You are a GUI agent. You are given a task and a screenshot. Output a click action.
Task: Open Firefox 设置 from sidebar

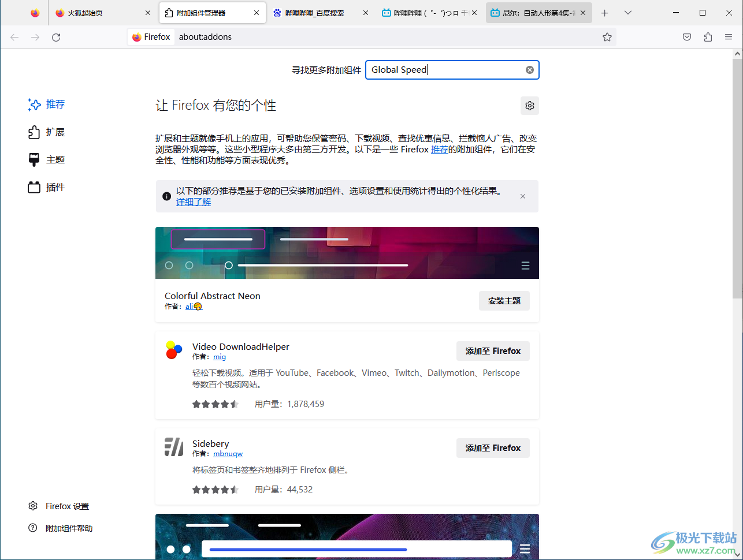[58, 506]
